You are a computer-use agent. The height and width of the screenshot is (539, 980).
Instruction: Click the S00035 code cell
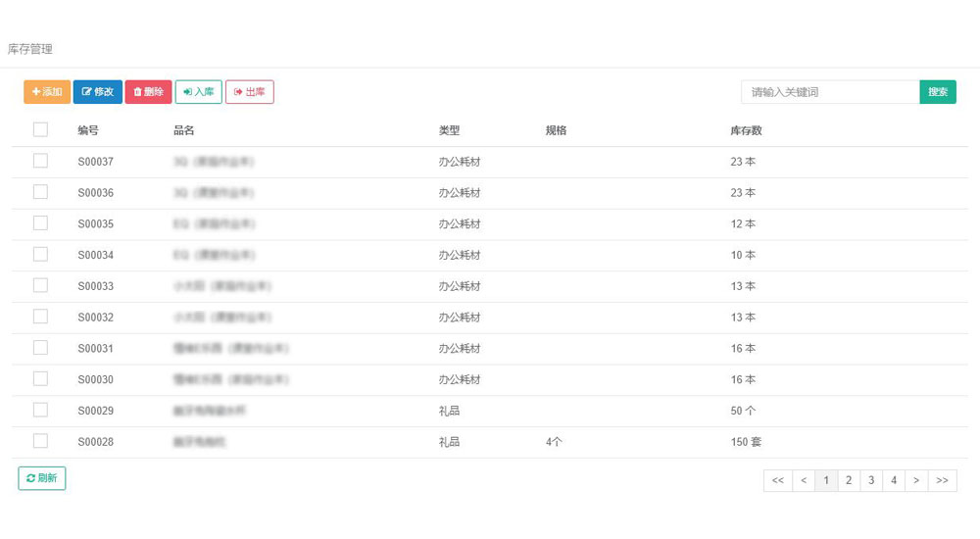tap(96, 223)
